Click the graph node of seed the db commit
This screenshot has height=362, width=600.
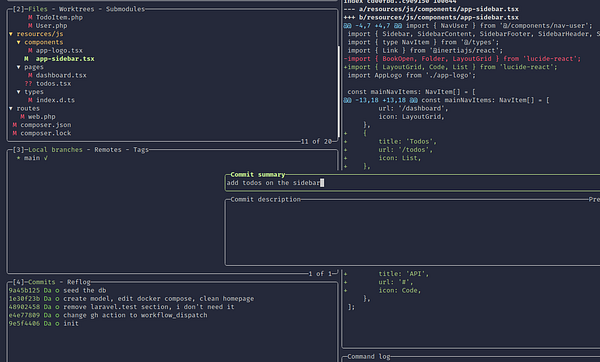point(57,290)
